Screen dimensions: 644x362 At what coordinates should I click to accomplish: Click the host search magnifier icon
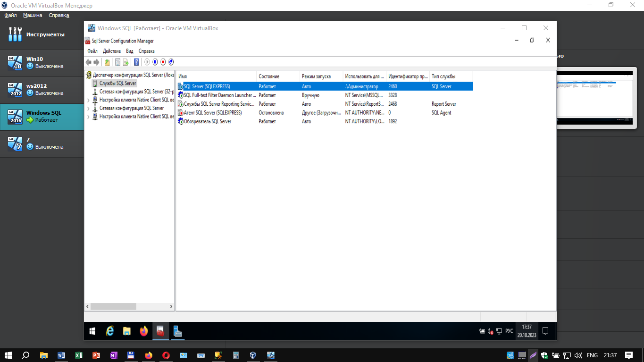pos(26,355)
